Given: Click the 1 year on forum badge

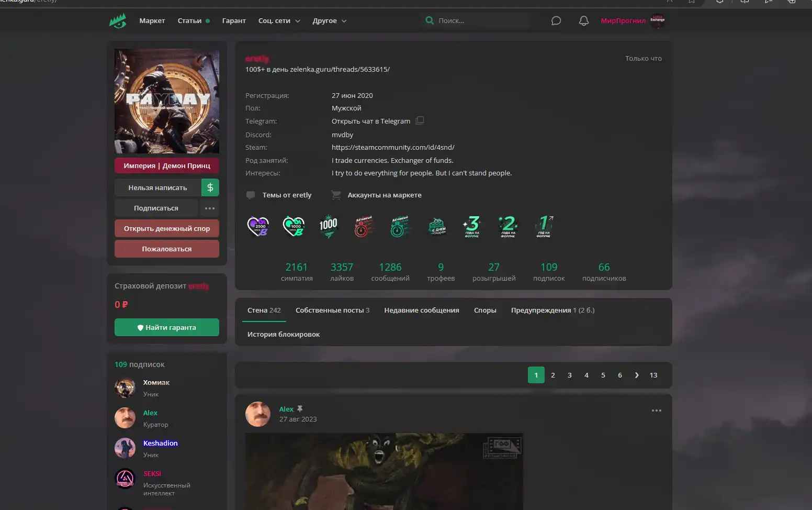Looking at the screenshot, I should click(544, 226).
